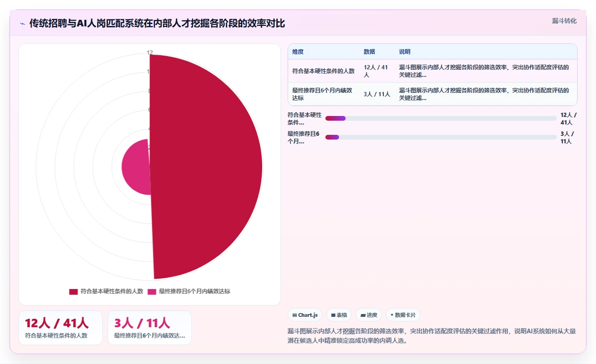Click the 维度 column header

point(298,51)
